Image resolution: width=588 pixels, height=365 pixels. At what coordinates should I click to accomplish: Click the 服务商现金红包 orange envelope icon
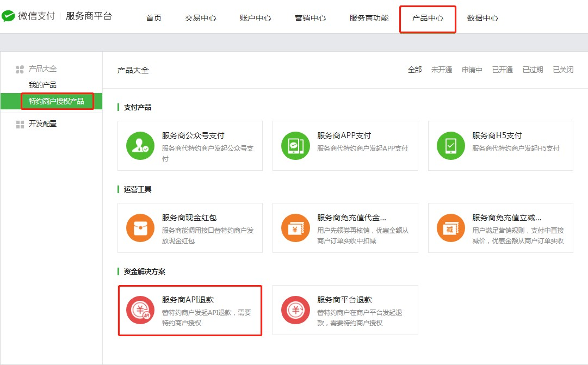[140, 228]
